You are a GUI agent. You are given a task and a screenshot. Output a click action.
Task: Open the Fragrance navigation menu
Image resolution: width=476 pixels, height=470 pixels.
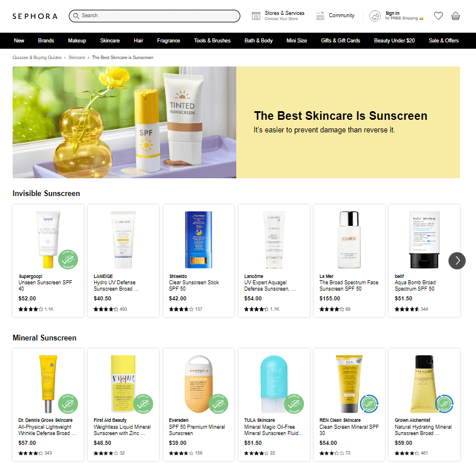[x=169, y=41]
